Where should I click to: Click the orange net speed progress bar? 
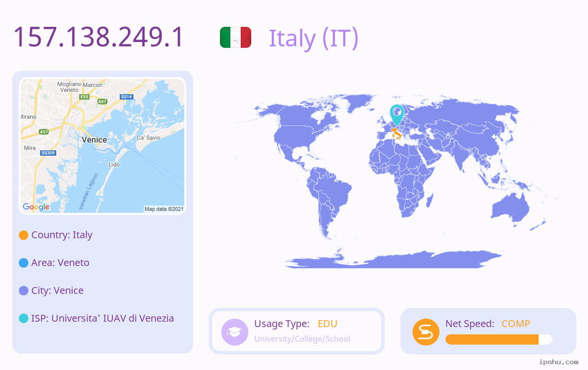pyautogui.click(x=499, y=339)
